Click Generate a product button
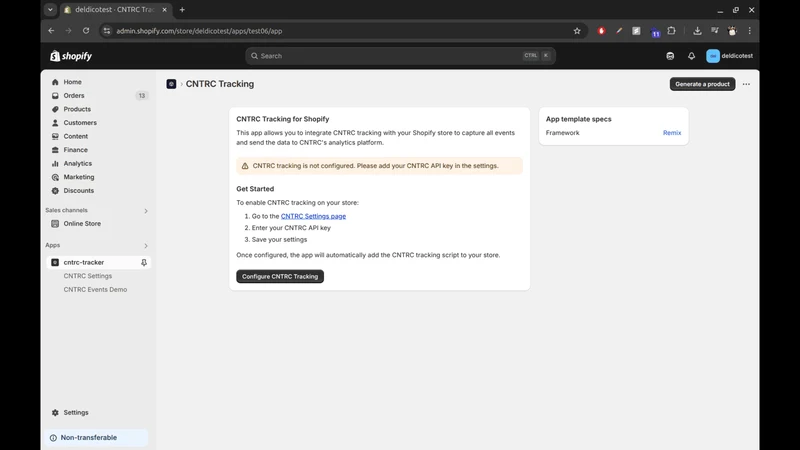 click(x=702, y=84)
